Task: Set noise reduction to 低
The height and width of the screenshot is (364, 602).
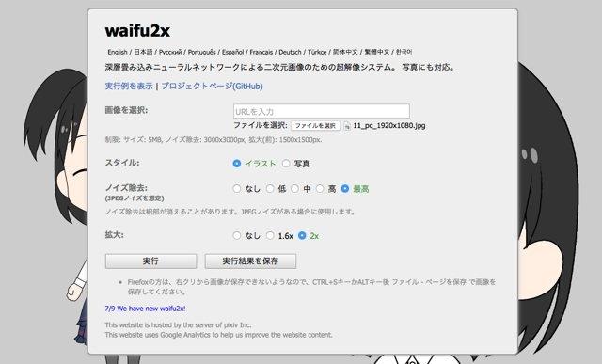Action: click(x=270, y=188)
